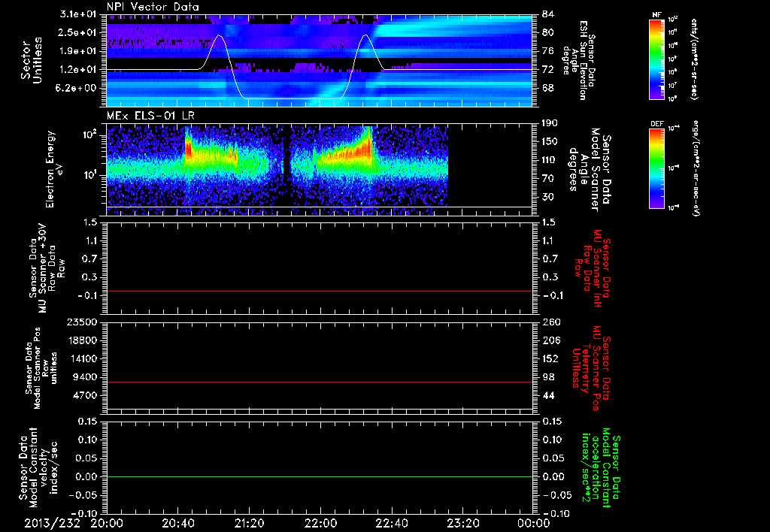
Task: Select the 'MU Scanner +30V Raw Data' label
Action: (46, 268)
